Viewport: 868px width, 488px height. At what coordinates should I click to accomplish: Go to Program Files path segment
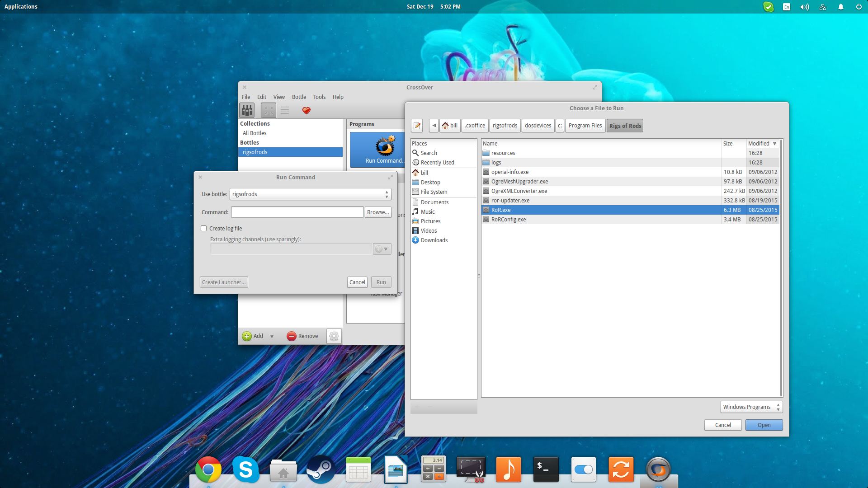tap(585, 126)
